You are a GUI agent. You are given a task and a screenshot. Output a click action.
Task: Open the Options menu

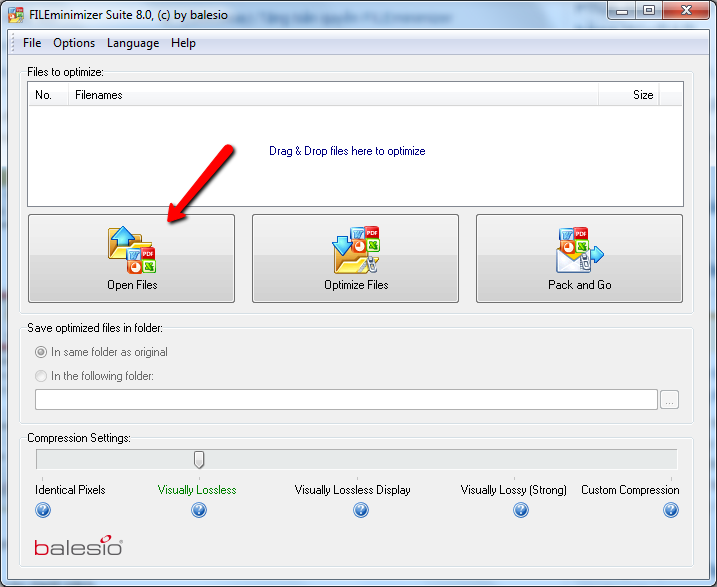tap(74, 43)
